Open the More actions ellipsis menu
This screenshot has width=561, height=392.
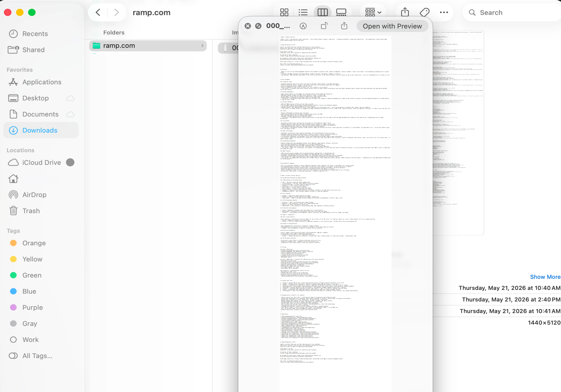(444, 12)
